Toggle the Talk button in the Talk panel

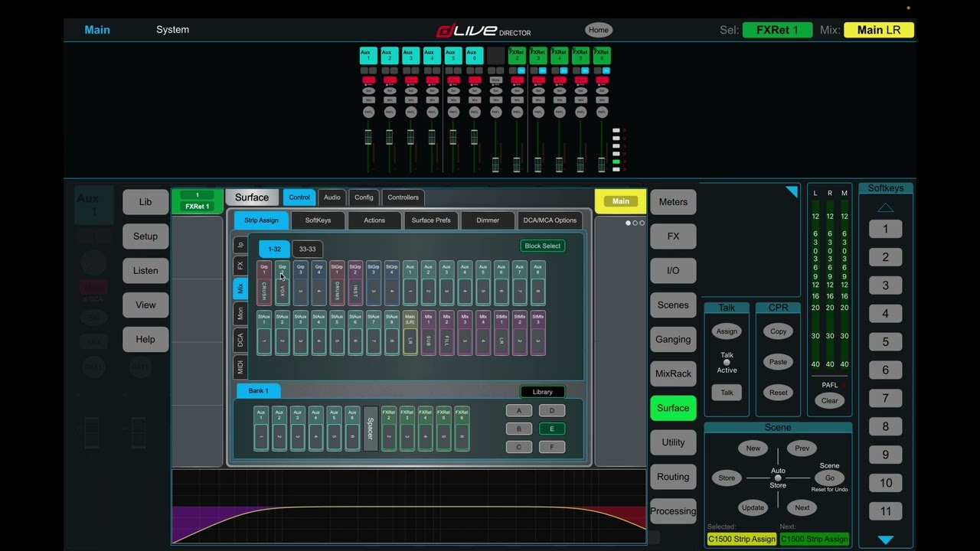[727, 393]
